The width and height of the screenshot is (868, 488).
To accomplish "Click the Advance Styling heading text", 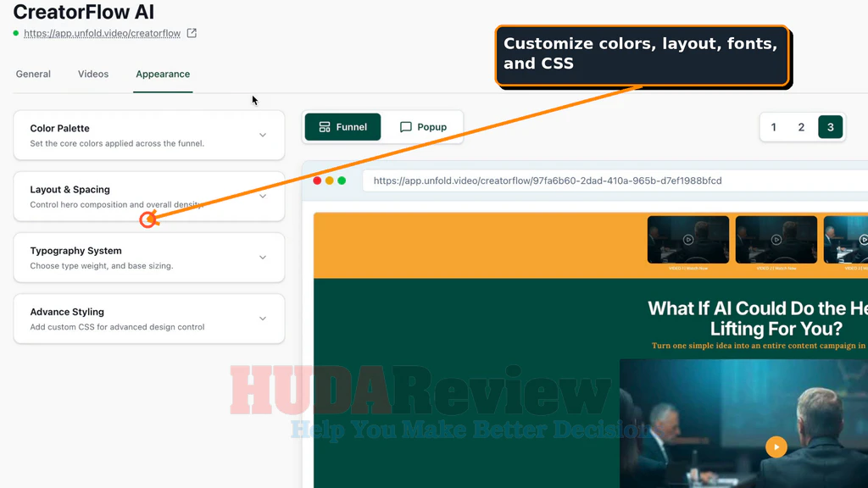I will [x=67, y=312].
